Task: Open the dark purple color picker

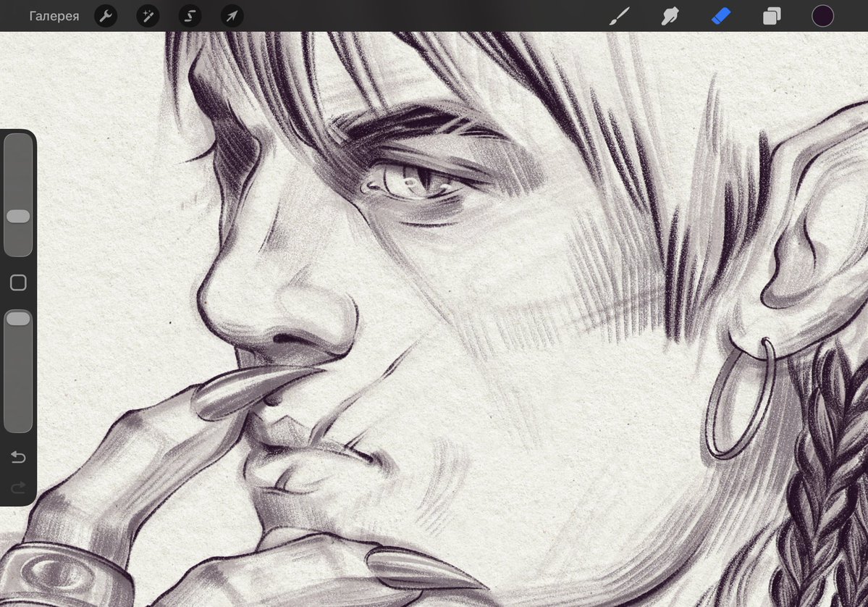Action: [x=822, y=16]
